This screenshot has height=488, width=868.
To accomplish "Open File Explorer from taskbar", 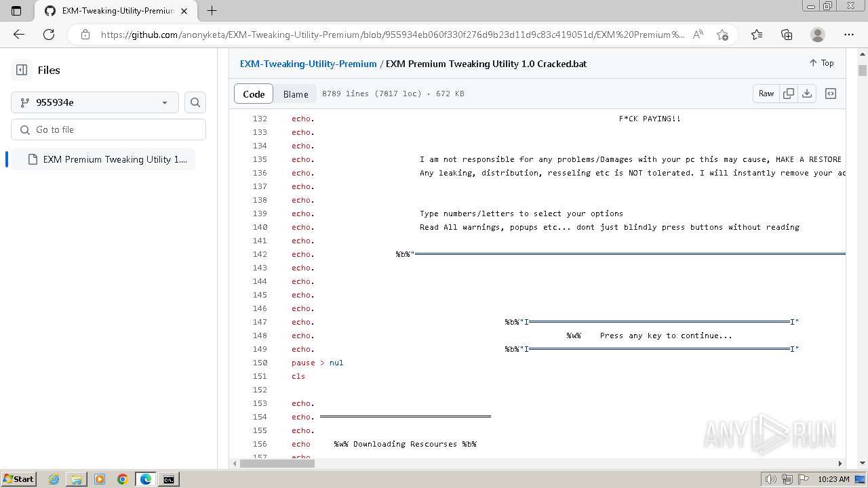I will 77,479.
